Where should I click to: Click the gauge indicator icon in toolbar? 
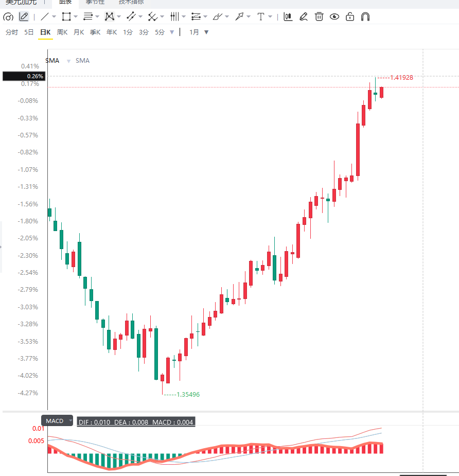(x=8, y=17)
